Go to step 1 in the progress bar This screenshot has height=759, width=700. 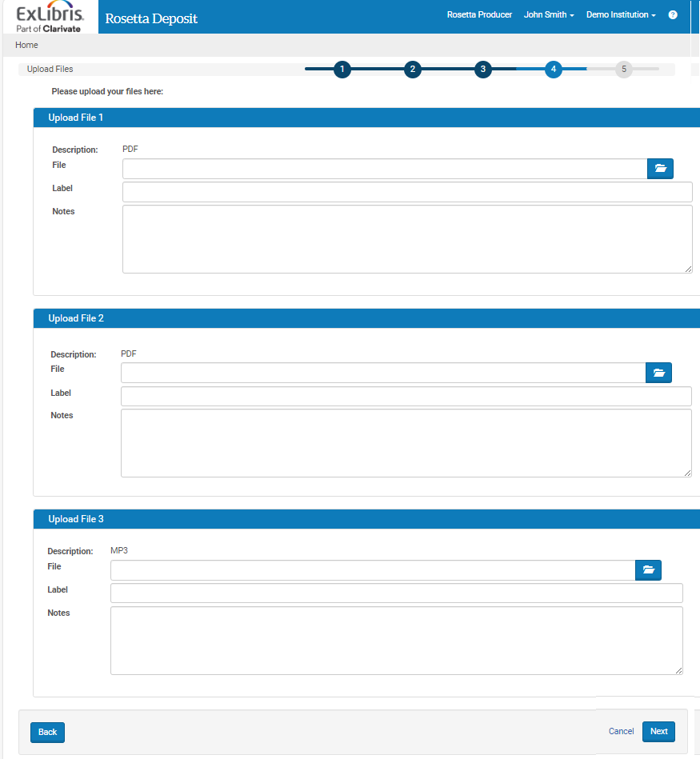(342, 70)
